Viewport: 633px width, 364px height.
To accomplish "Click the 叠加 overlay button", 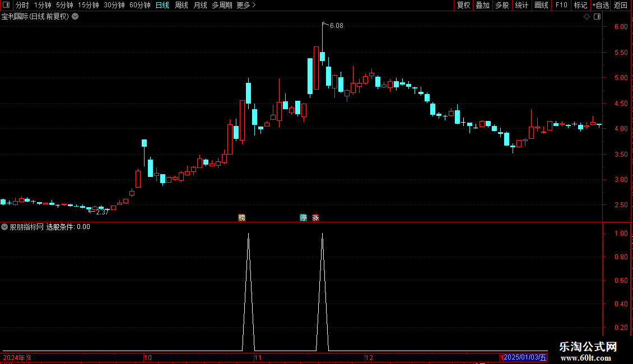I will tap(482, 5).
